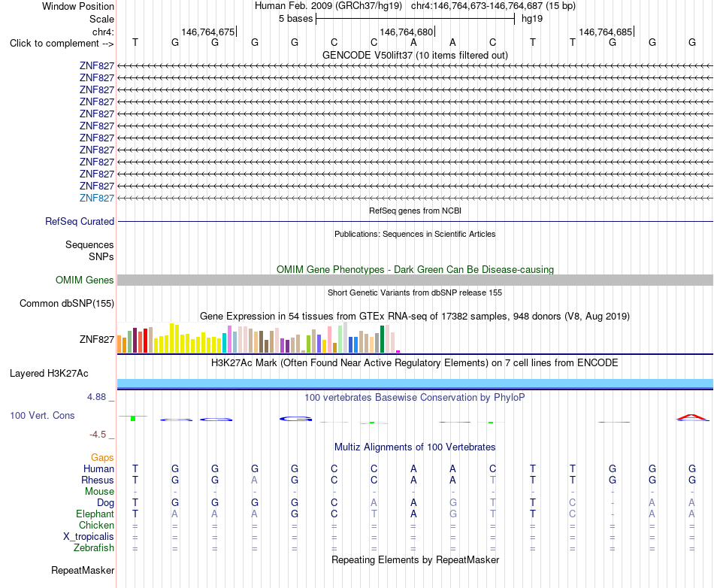Click the "Layered H3K27Ac" label
Screen dimensions: 714x588
pos(49,374)
